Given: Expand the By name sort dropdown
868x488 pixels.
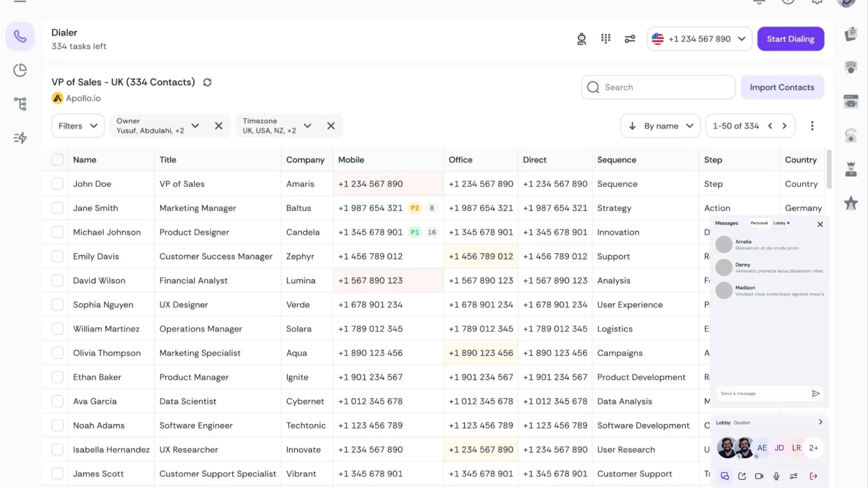Looking at the screenshot, I should pyautogui.click(x=660, y=126).
